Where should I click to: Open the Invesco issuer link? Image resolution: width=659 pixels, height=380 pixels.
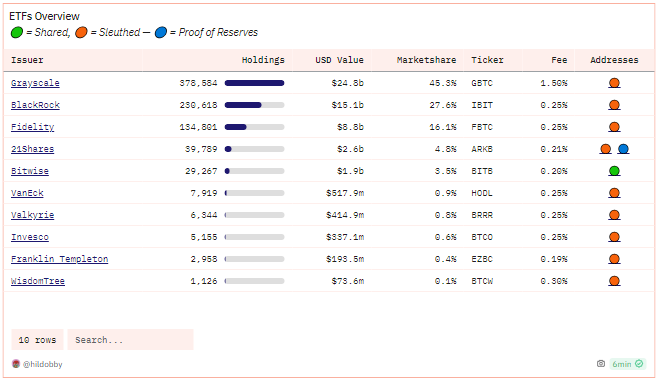click(30, 237)
